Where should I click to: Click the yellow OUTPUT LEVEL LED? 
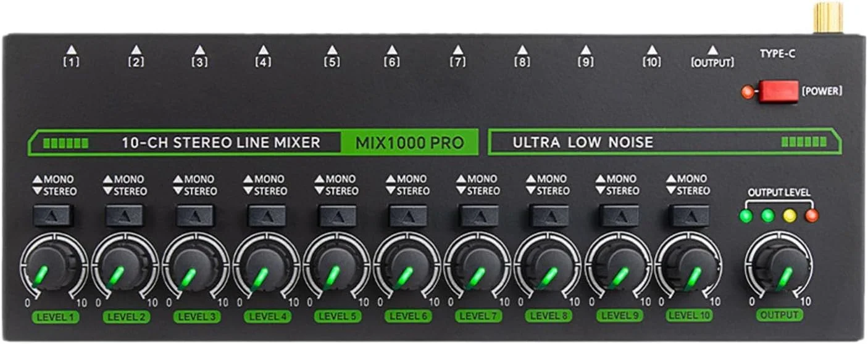coord(790,216)
